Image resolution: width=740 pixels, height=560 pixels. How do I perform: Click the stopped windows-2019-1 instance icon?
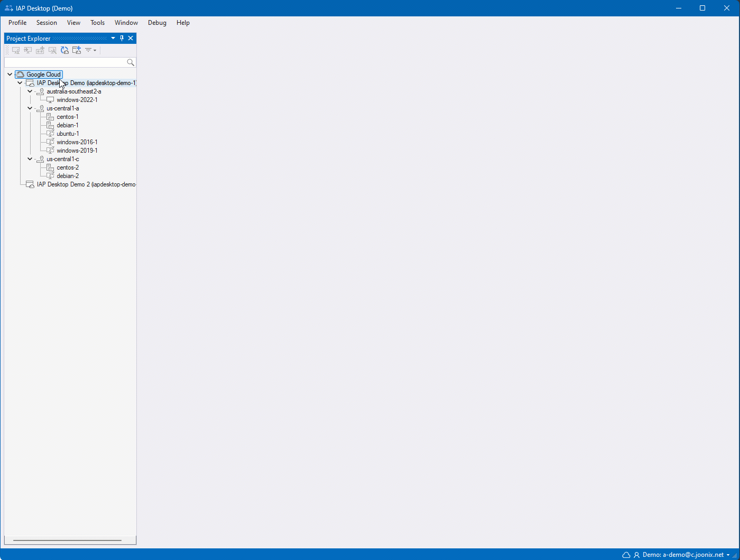(50, 151)
